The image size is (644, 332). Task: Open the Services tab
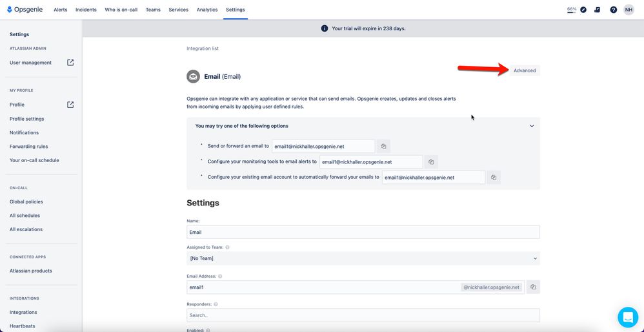178,10
